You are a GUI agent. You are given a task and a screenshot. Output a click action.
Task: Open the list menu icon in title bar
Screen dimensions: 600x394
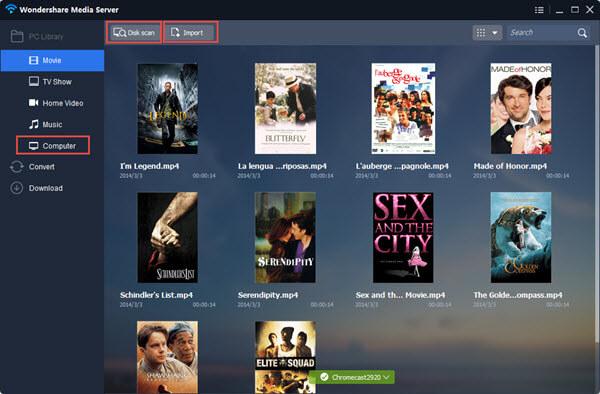(x=539, y=10)
